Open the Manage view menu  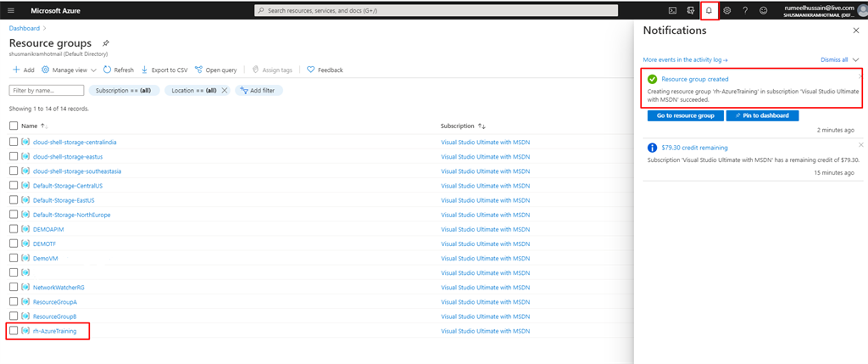click(x=70, y=70)
